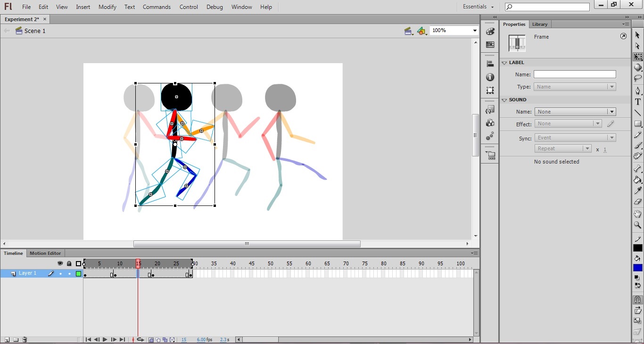
Task: Select the Brush tool
Action: (x=637, y=146)
